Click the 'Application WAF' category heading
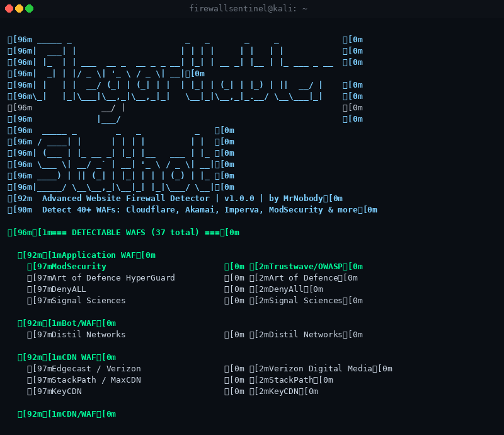 click(x=86, y=255)
